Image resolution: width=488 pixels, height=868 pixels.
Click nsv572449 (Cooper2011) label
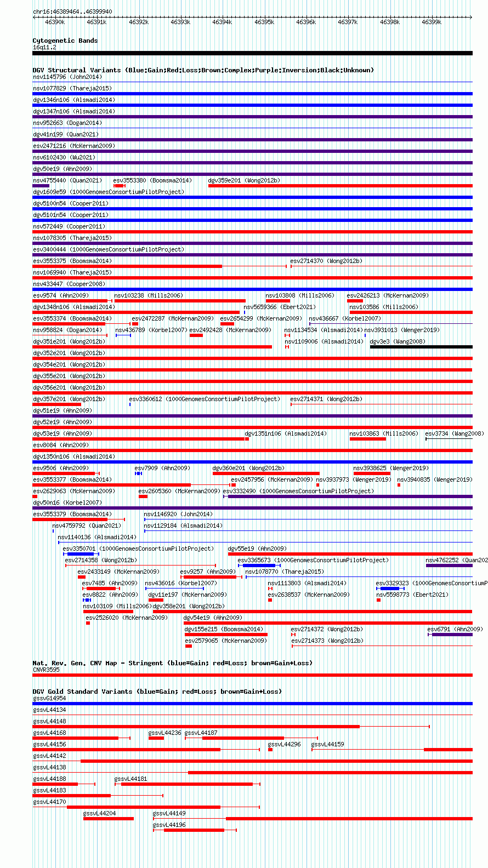coord(69,226)
